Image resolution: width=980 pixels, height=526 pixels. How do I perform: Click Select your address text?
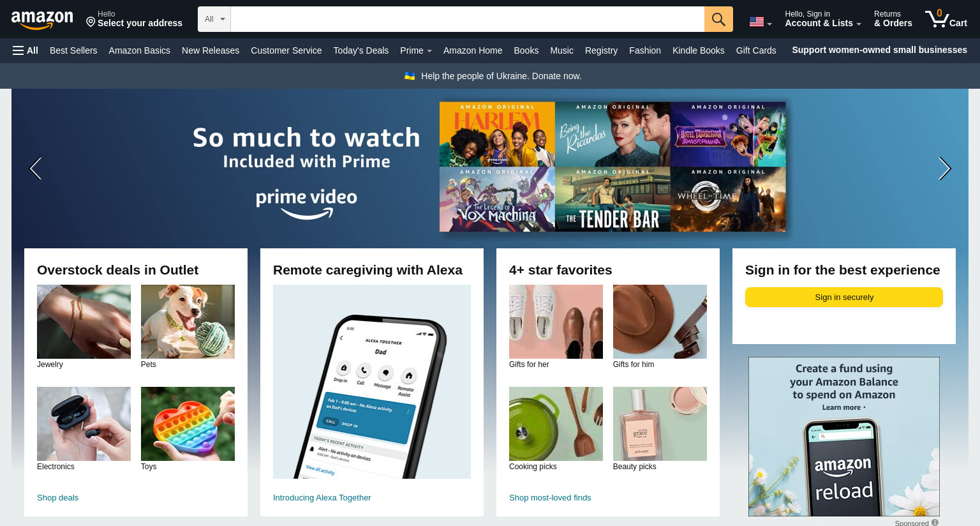[140, 23]
